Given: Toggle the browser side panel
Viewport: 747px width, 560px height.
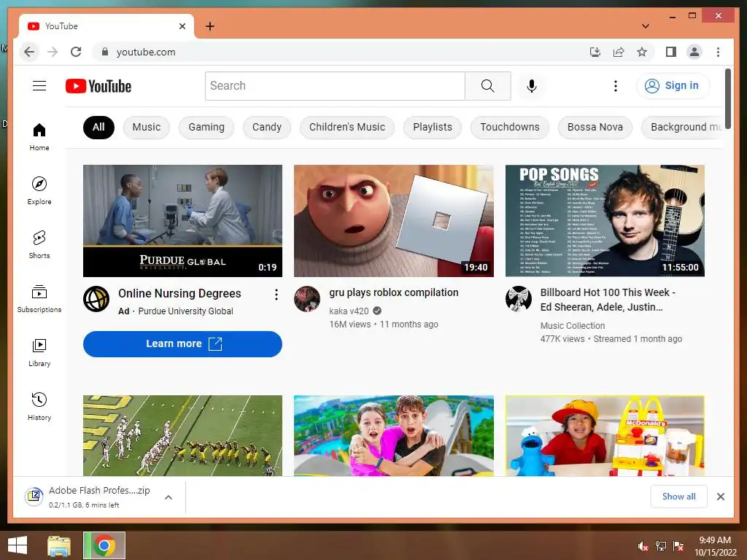Looking at the screenshot, I should [x=671, y=52].
